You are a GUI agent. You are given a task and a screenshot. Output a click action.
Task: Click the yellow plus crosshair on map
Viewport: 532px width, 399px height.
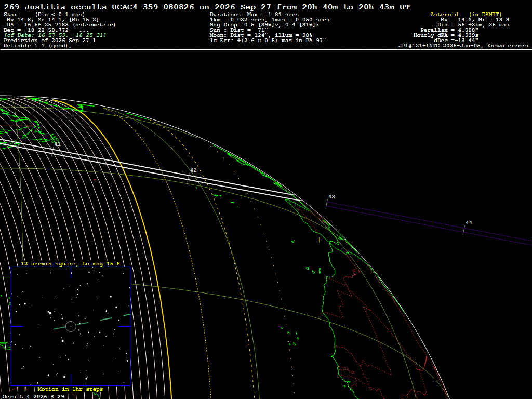pos(320,240)
